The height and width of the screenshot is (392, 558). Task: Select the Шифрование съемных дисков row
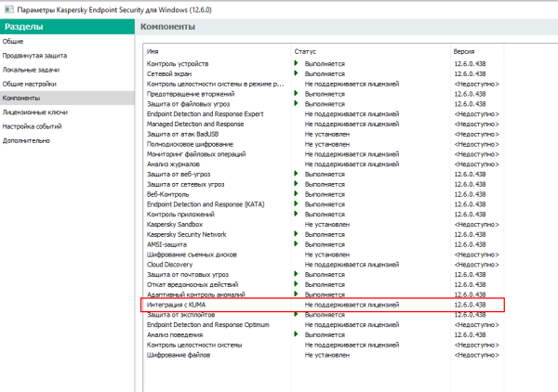pyautogui.click(x=323, y=255)
